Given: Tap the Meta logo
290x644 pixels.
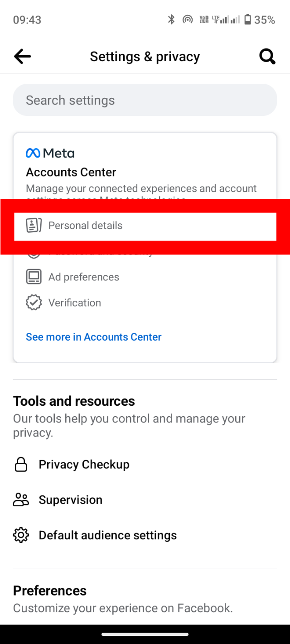Looking at the screenshot, I should coord(50,153).
